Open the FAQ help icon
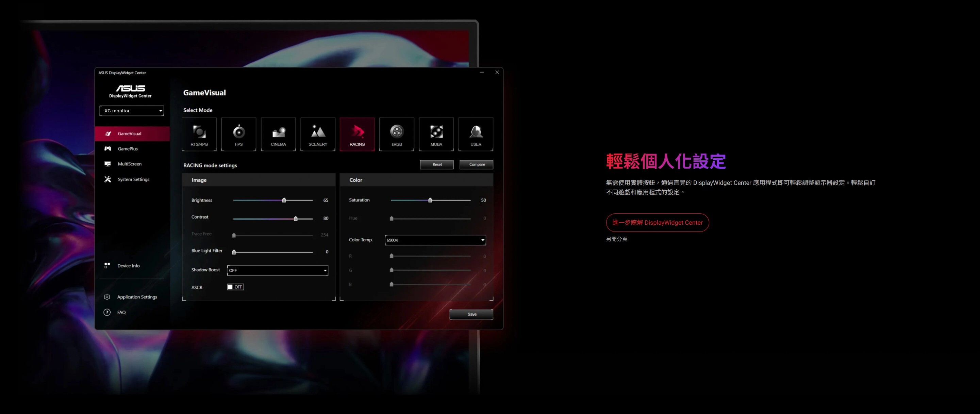This screenshot has height=414, width=980. click(x=107, y=312)
